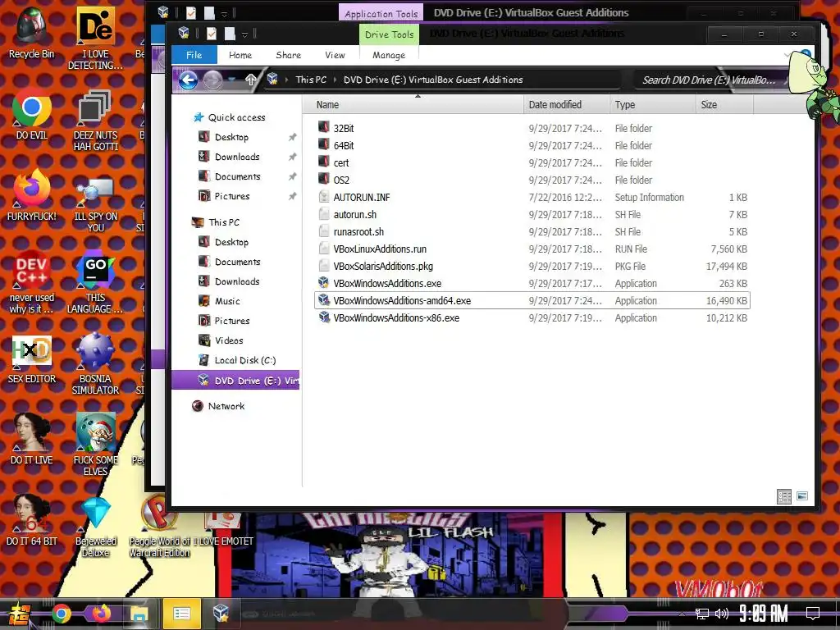
Task: Go back with the Back arrow
Action: [188, 80]
